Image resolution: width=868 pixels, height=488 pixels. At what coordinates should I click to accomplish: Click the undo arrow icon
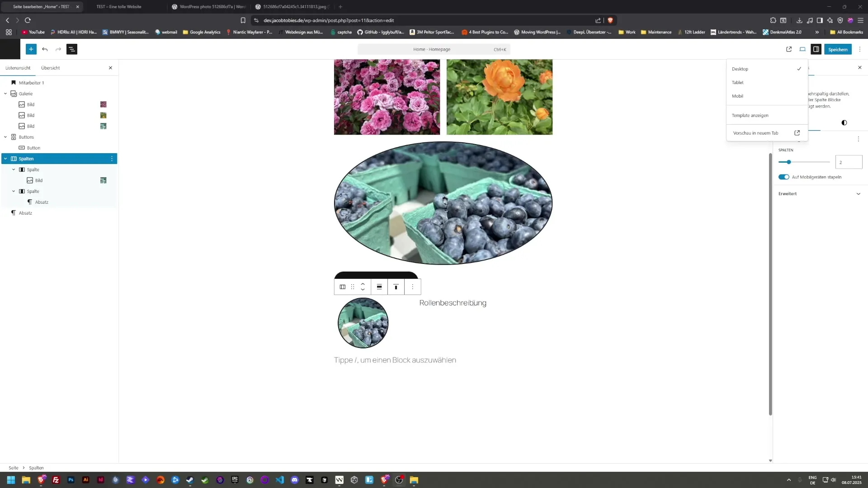45,49
